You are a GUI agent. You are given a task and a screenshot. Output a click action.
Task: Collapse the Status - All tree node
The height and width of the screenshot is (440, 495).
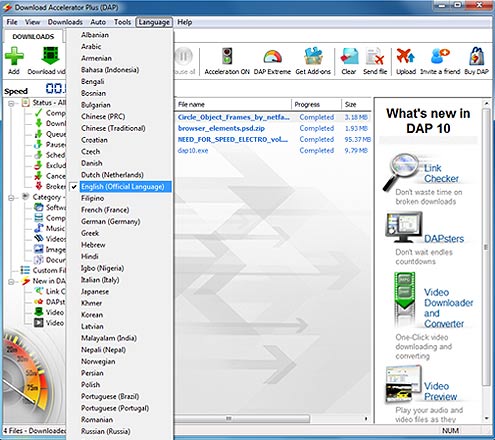(x=11, y=104)
